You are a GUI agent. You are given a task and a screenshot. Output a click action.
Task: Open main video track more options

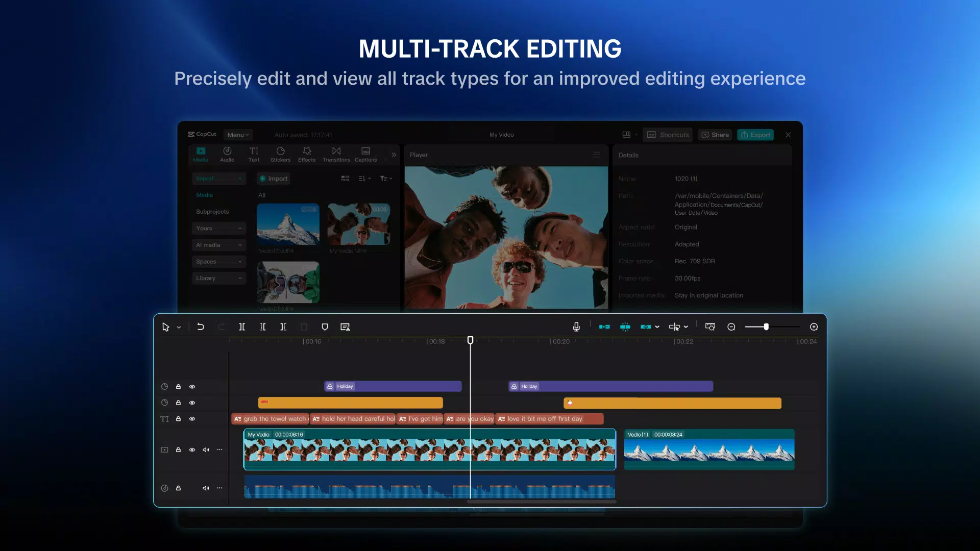coord(219,449)
